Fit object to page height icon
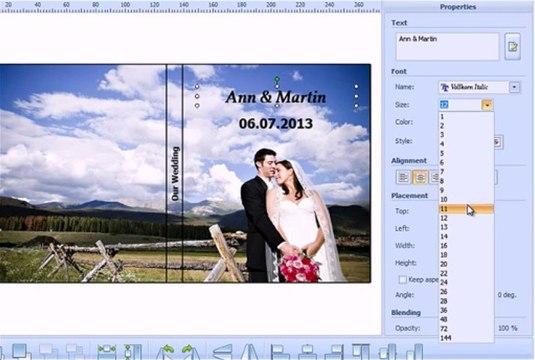Viewport: 535px width, 360px height. click(133, 352)
